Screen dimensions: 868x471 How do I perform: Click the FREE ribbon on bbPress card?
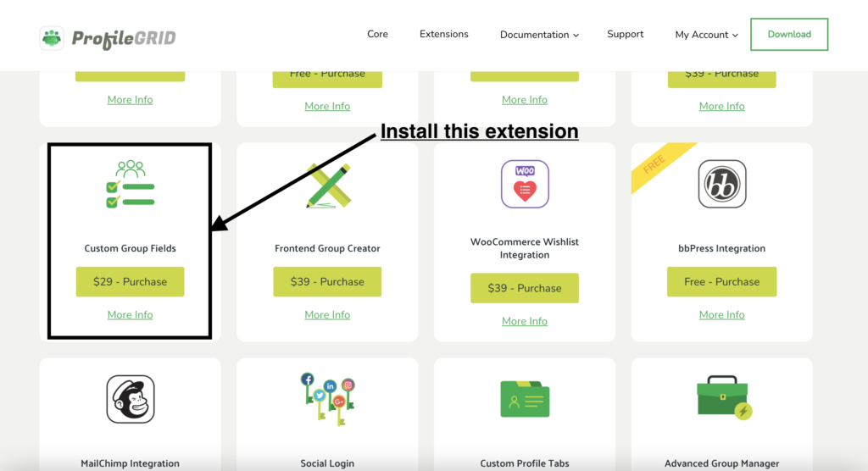coord(655,164)
